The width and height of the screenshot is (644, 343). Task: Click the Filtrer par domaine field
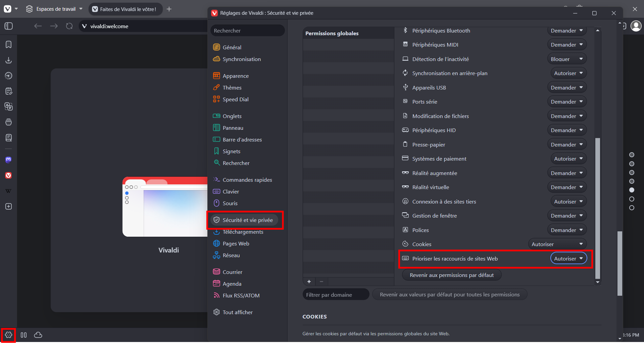click(x=336, y=294)
